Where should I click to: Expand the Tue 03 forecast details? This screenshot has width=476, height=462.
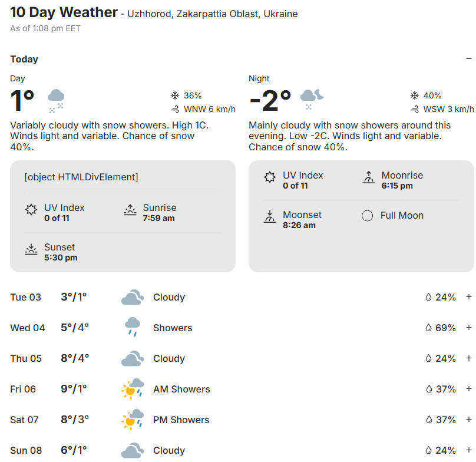469,297
